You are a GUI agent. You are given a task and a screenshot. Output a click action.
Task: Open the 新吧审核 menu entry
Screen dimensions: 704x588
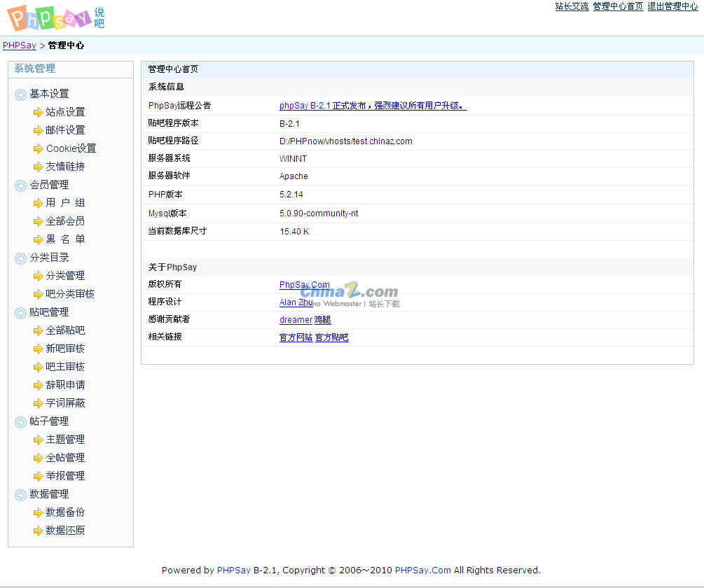pyautogui.click(x=65, y=349)
